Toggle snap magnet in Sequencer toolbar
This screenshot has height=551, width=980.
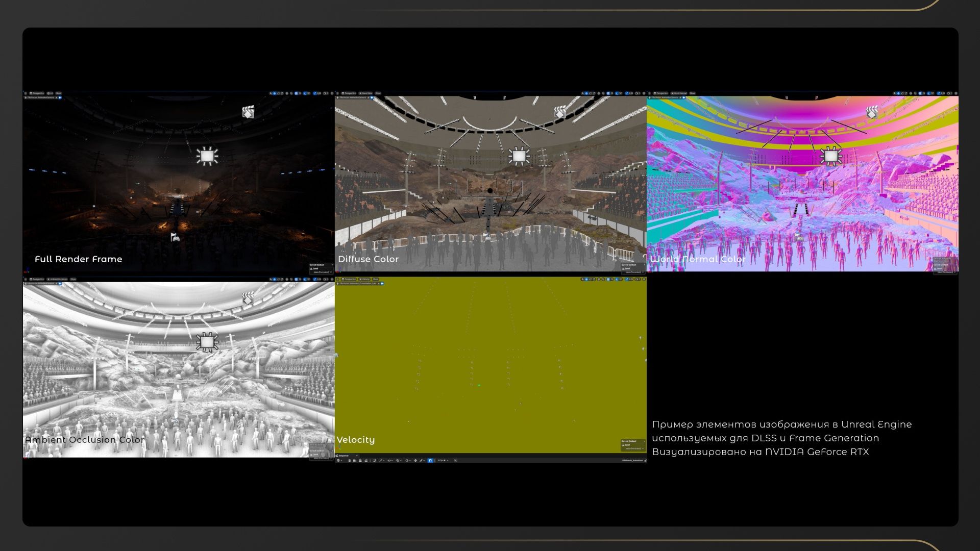pos(430,460)
